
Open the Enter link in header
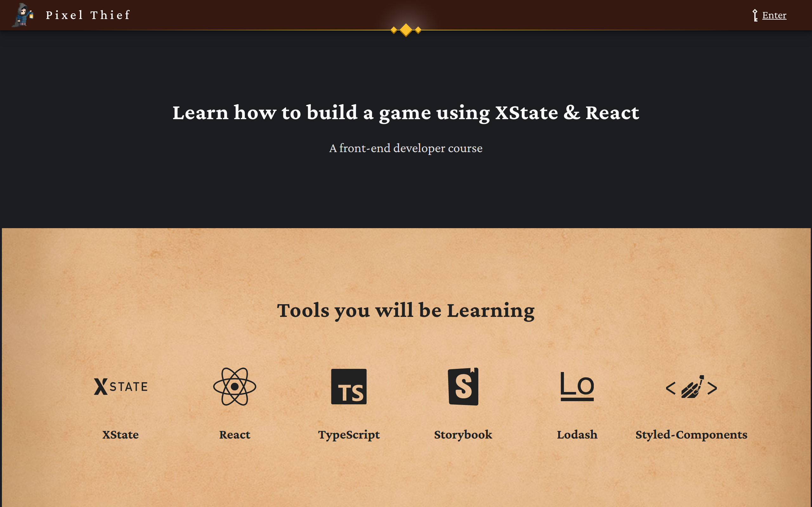tap(774, 16)
